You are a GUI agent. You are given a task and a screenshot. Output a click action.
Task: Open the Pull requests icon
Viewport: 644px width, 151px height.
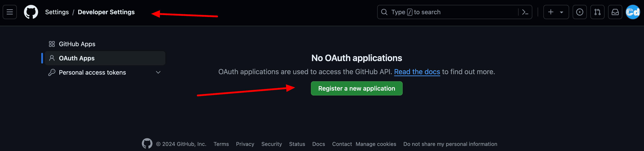[597, 12]
